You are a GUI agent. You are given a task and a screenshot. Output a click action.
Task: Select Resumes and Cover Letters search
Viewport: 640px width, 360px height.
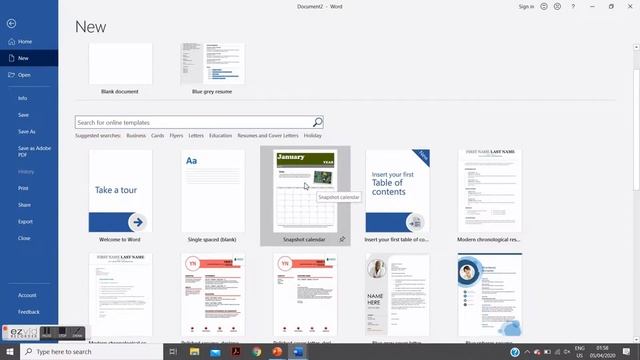(268, 136)
